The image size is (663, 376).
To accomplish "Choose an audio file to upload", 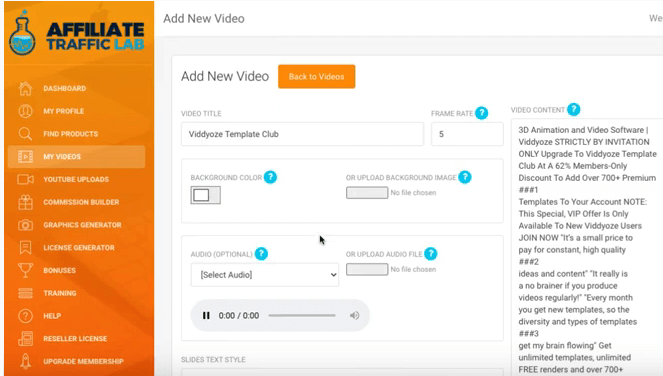I will pyautogui.click(x=367, y=269).
